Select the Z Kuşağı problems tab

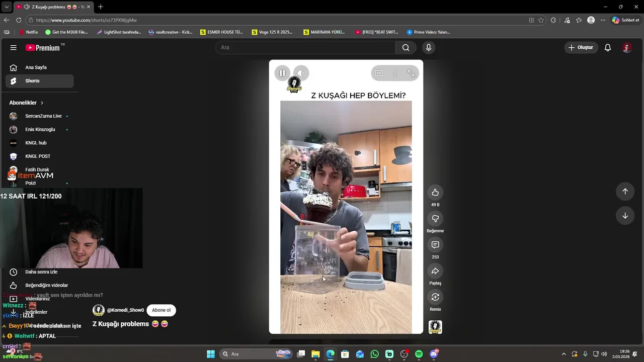[53, 7]
